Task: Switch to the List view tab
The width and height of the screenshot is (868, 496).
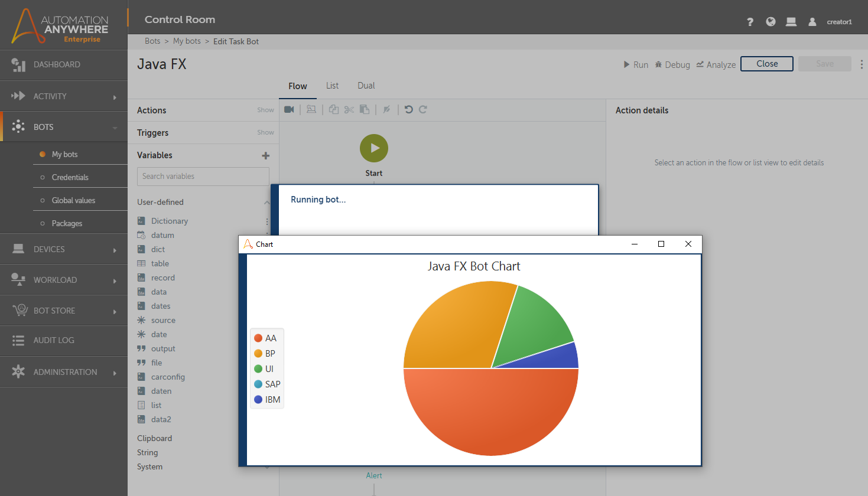Action: [332, 86]
